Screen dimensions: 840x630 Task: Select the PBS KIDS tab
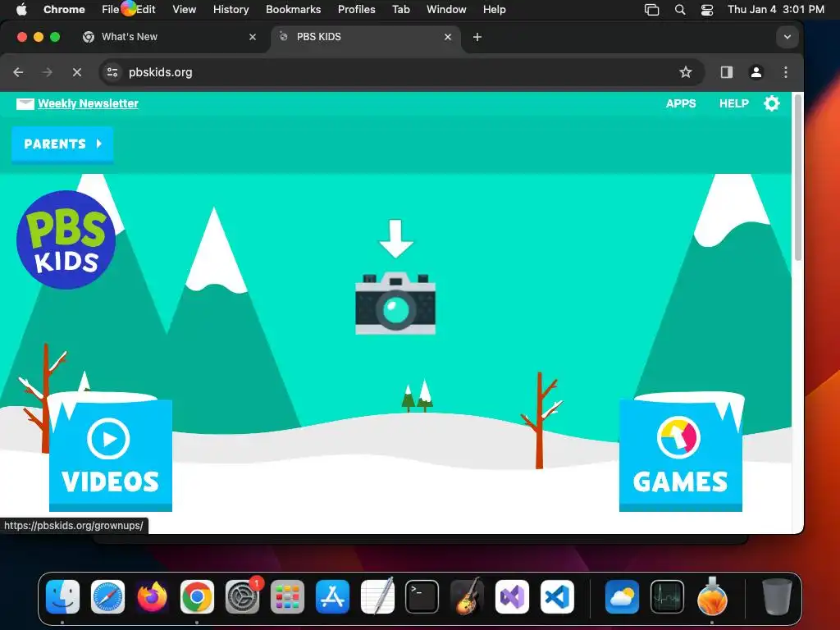coord(365,37)
